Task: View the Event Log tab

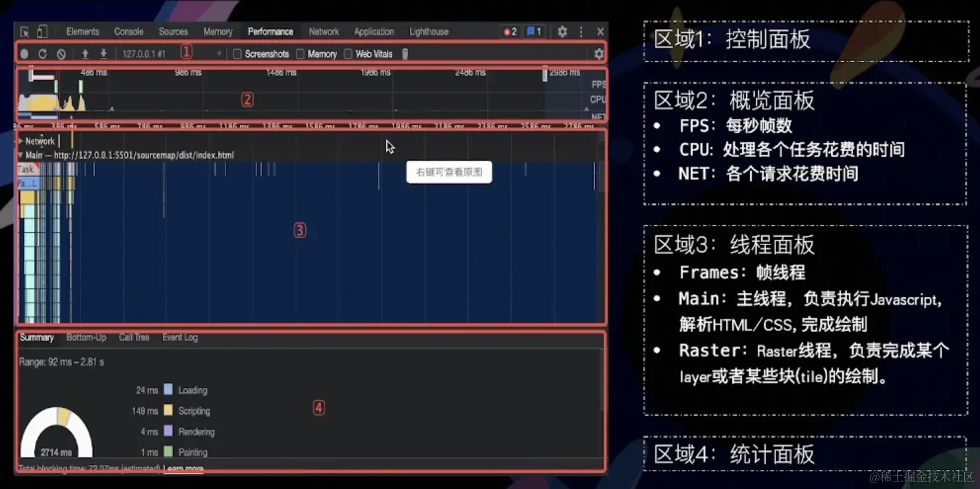Action: pos(180,337)
